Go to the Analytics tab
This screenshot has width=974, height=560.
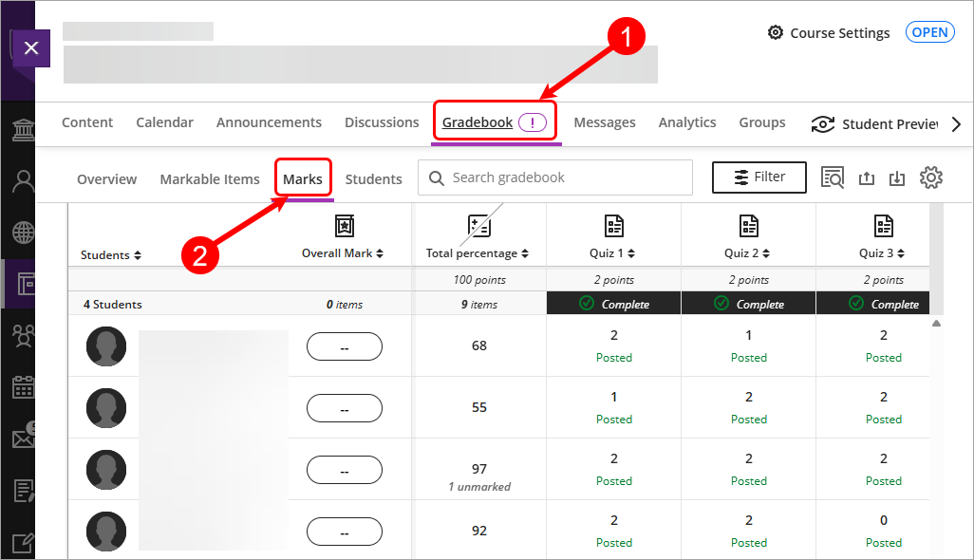687,122
